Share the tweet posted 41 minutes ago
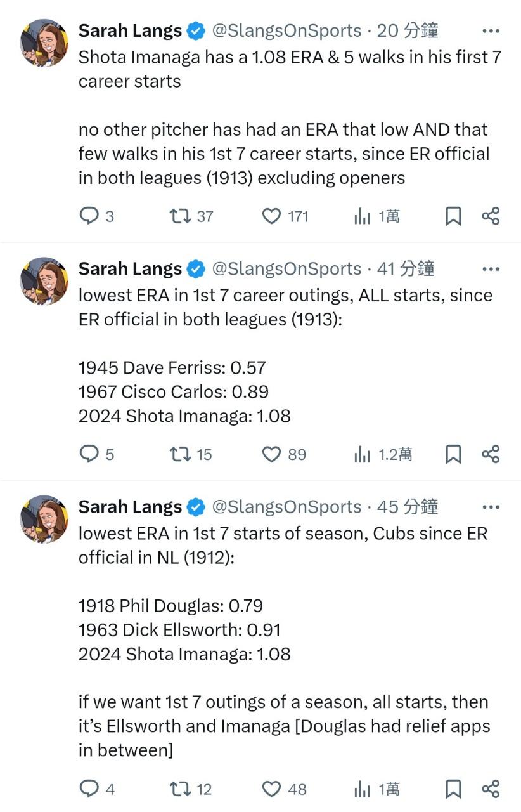 (491, 454)
